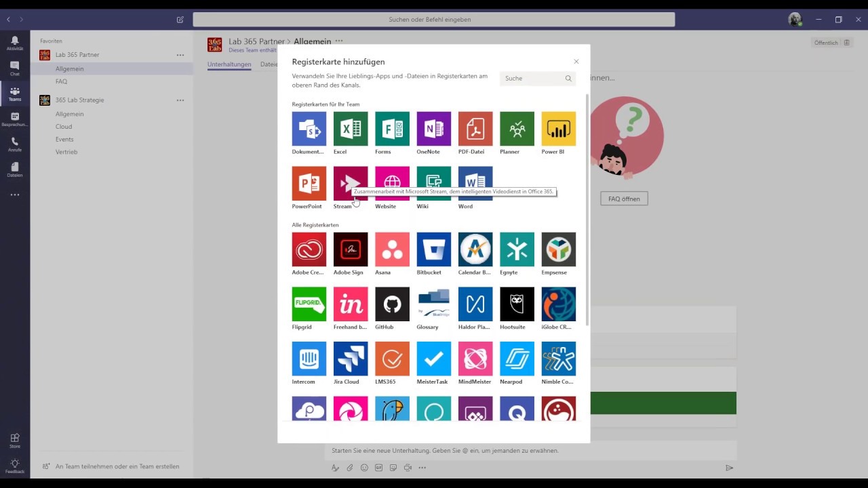Viewport: 868px width, 488px height.
Task: Add the Intercom app tile
Action: click(309, 359)
